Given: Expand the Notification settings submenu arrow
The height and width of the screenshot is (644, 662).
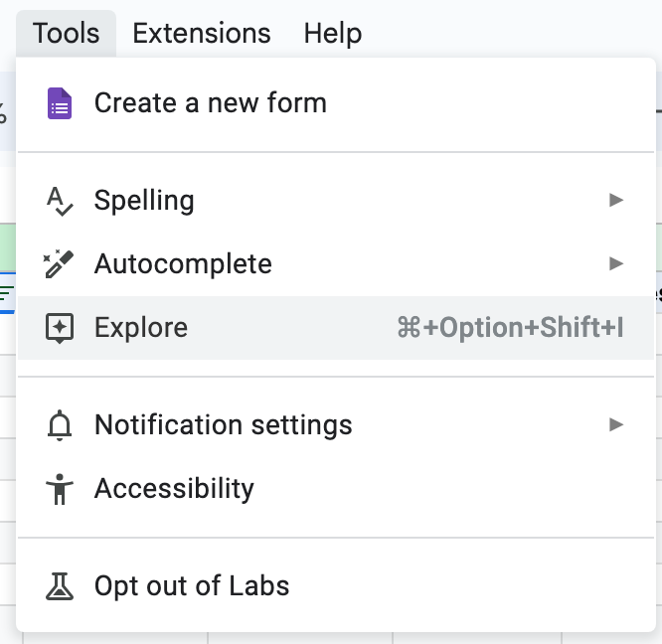Looking at the screenshot, I should pyautogui.click(x=616, y=425).
